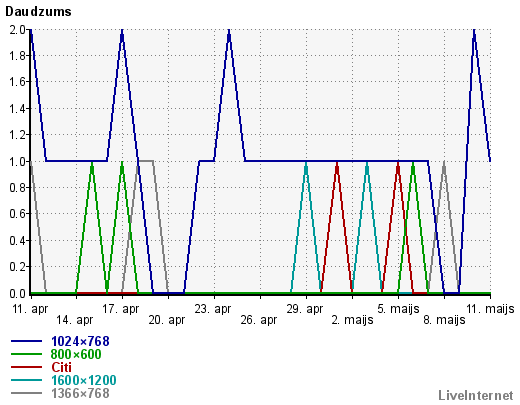The height and width of the screenshot is (405, 520).
Task: Click the red Citi legend line swatch
Action: [26, 367]
